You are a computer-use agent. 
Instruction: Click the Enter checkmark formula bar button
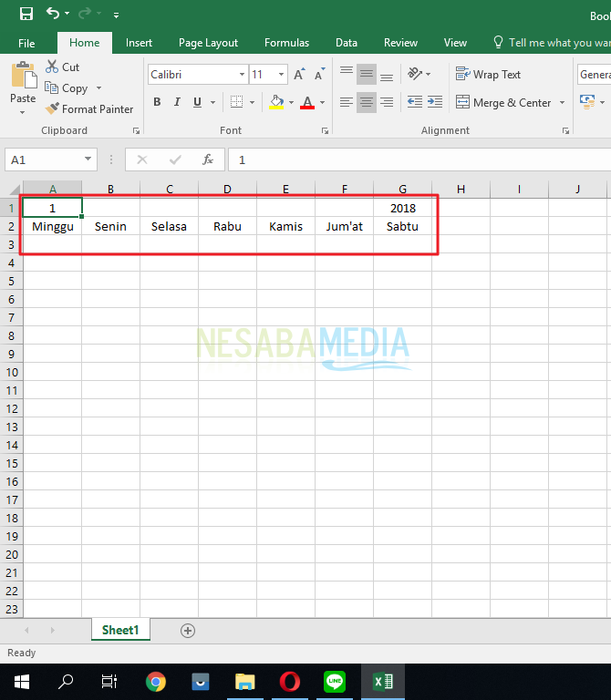point(175,160)
